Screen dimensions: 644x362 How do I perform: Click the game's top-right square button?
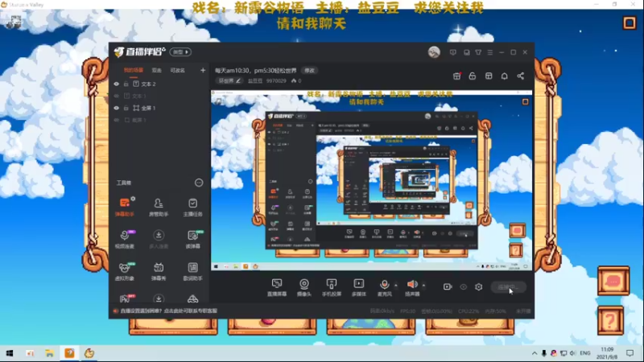tap(630, 23)
